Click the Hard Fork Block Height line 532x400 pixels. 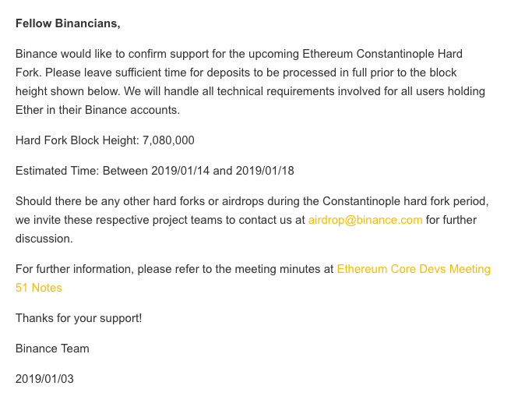coord(105,140)
